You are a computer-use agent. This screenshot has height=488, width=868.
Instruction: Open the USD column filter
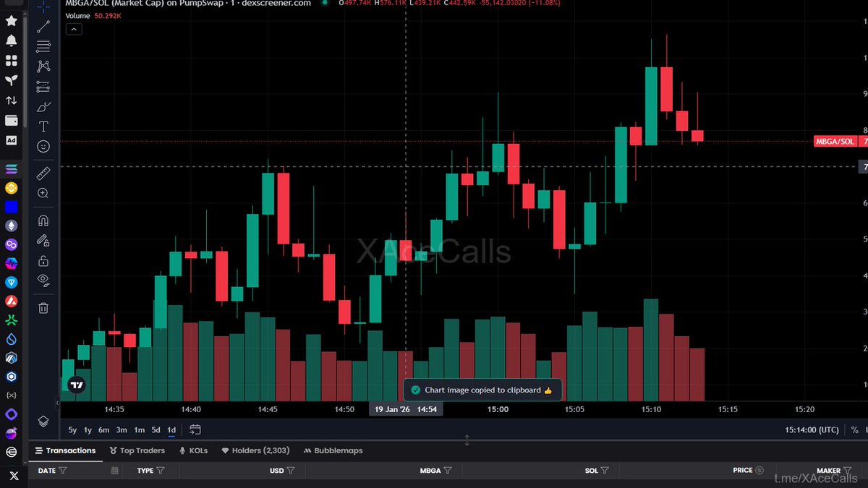291,470
